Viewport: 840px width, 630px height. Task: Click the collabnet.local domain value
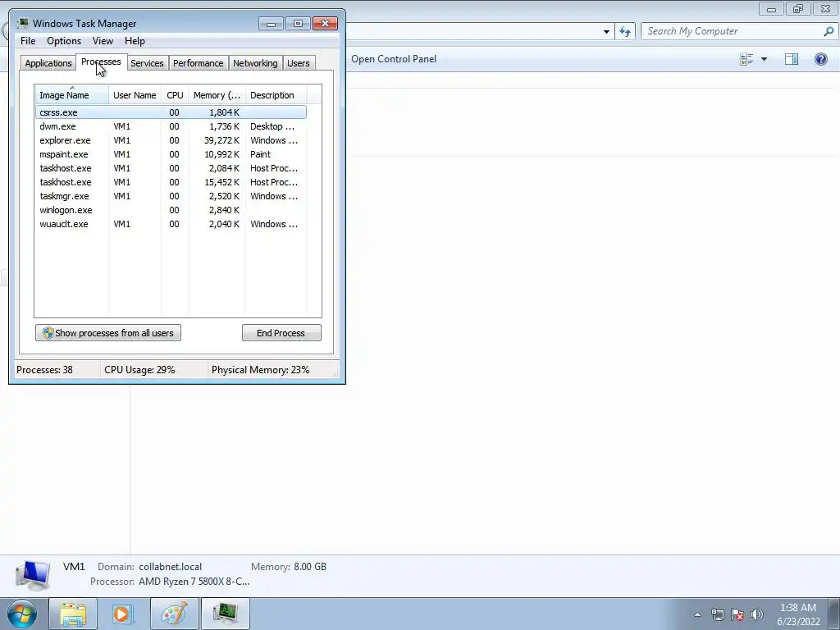pyautogui.click(x=171, y=567)
